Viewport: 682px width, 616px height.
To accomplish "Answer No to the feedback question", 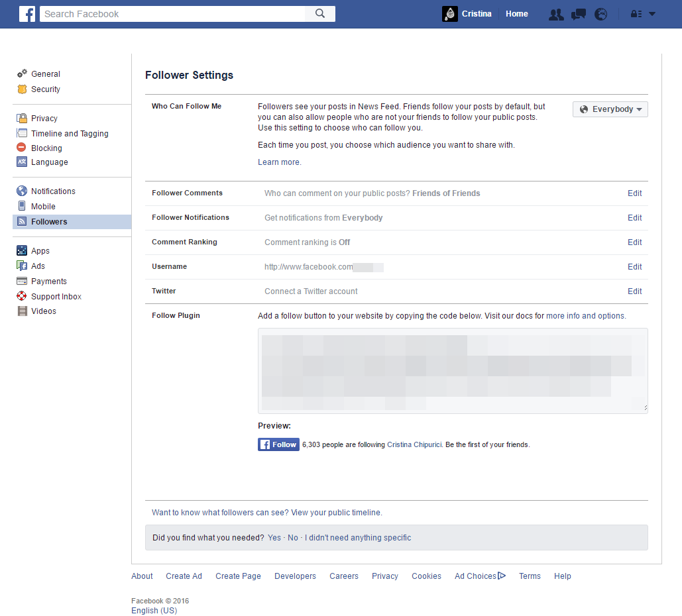I will coord(293,538).
